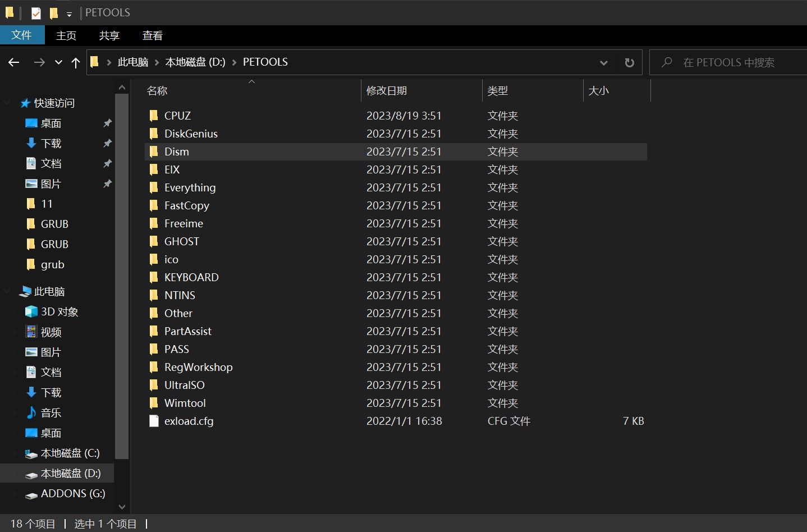Viewport: 807px width, 532px height.
Task: Select the Other folder
Action: click(x=178, y=313)
